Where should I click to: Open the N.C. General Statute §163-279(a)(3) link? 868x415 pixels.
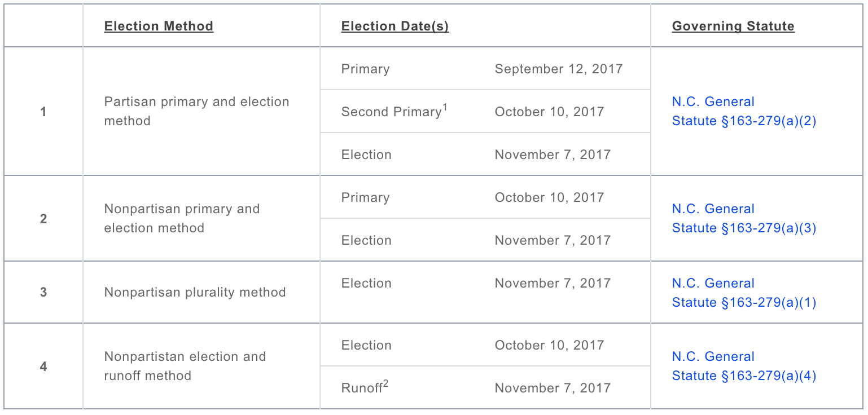743,219
